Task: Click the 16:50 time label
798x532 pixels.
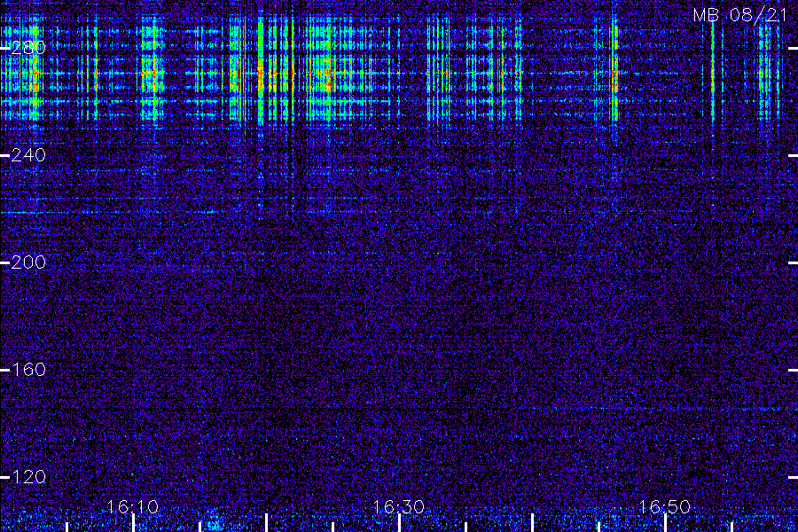Action: coord(665,506)
